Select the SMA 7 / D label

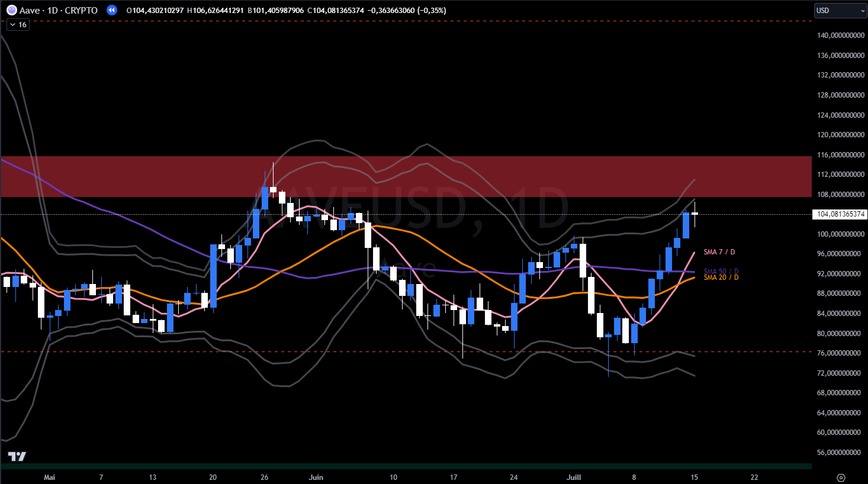point(719,252)
